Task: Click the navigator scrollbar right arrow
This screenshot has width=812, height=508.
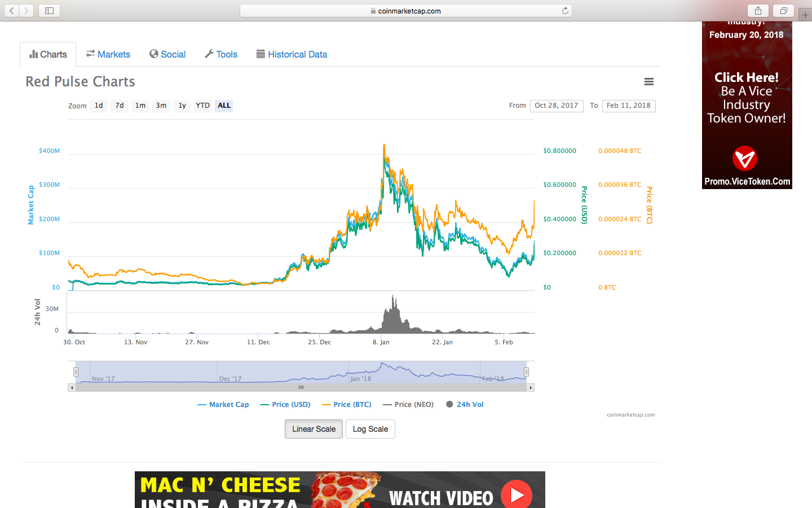Action: pos(531,388)
